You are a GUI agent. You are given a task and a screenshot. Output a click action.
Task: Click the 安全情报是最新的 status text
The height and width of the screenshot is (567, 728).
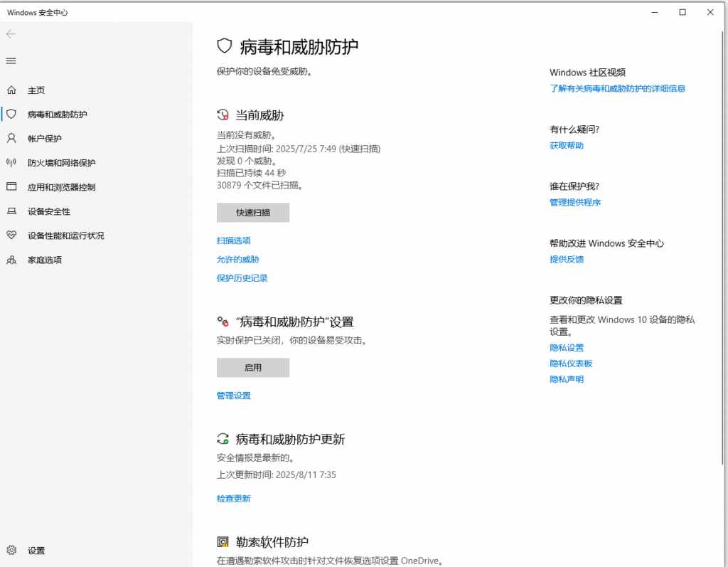point(256,457)
